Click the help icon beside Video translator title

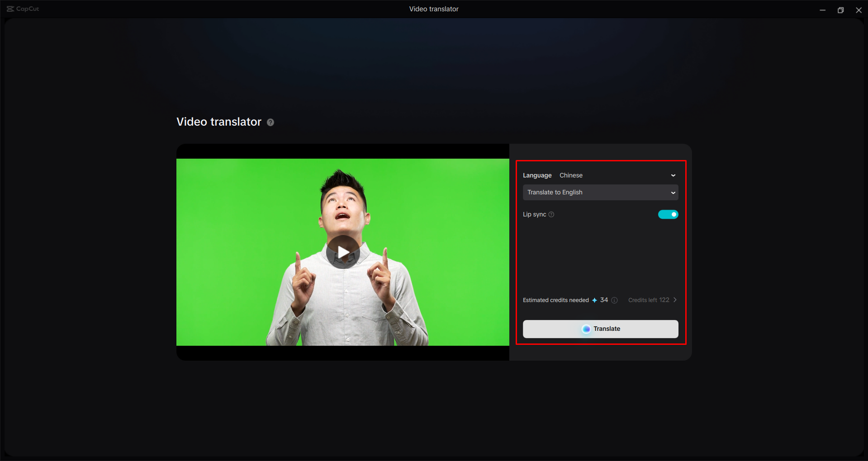coord(270,122)
